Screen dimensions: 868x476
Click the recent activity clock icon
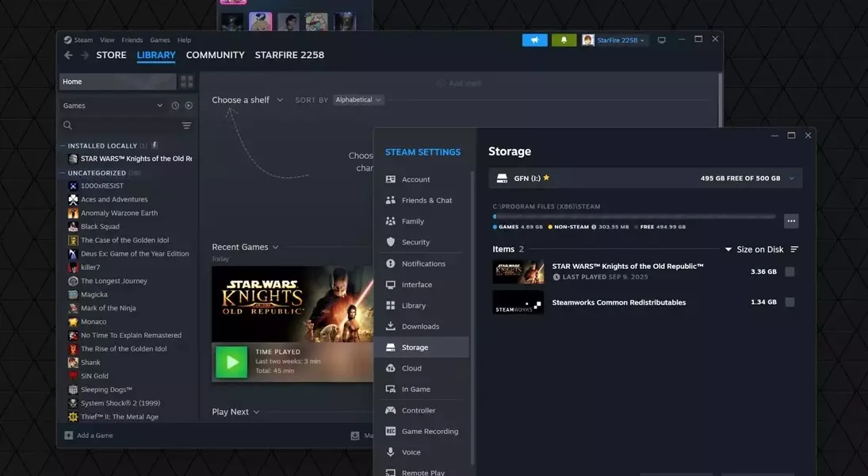[175, 106]
